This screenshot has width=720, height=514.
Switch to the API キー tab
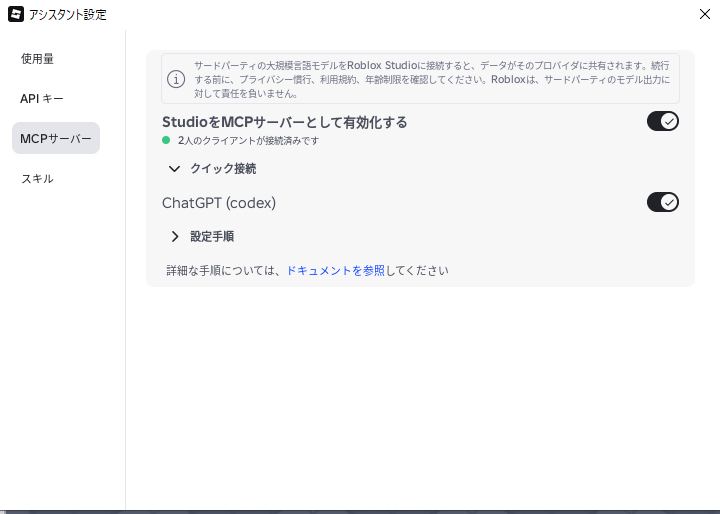click(42, 99)
